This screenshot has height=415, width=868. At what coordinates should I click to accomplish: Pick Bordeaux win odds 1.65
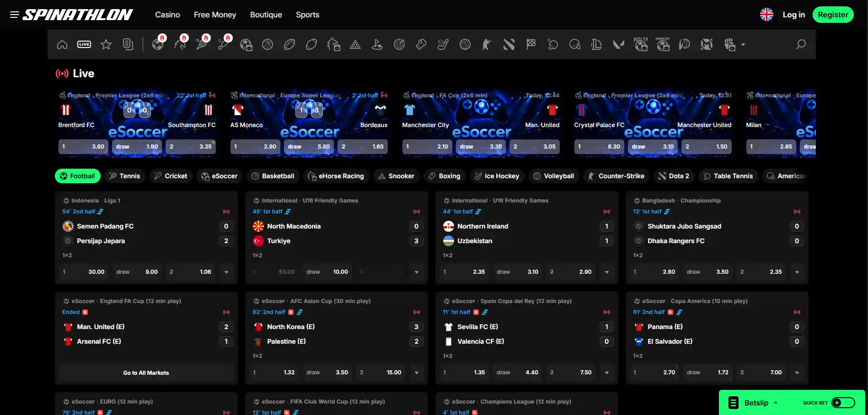click(x=363, y=147)
